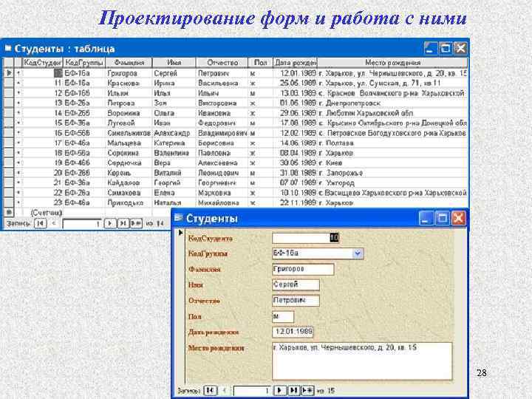Click the КодСтудента field in form
This screenshot has width=532, height=399.
point(305,237)
